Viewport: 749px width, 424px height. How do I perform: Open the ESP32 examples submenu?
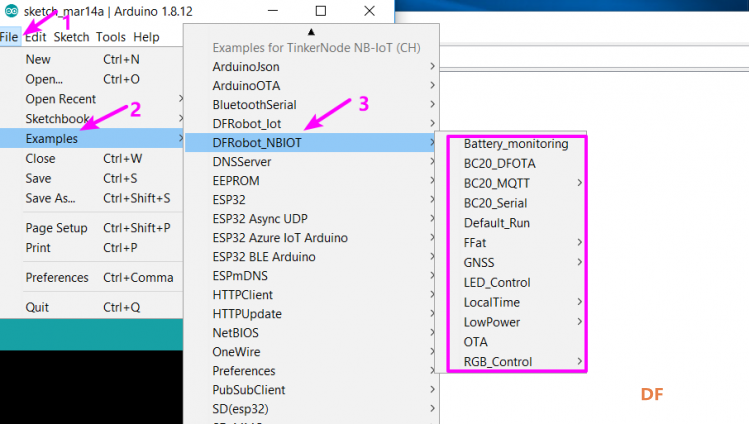[x=311, y=200]
